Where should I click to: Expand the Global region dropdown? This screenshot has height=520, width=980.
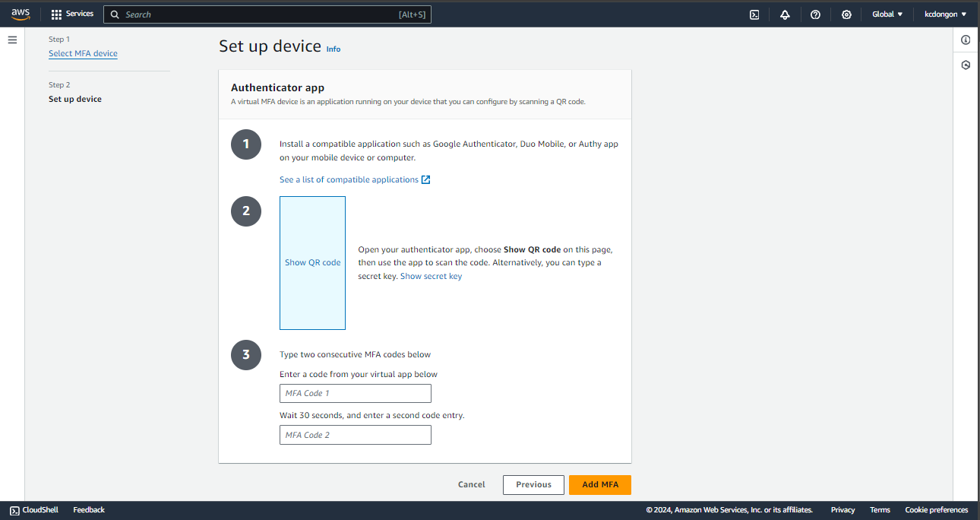(887, 14)
